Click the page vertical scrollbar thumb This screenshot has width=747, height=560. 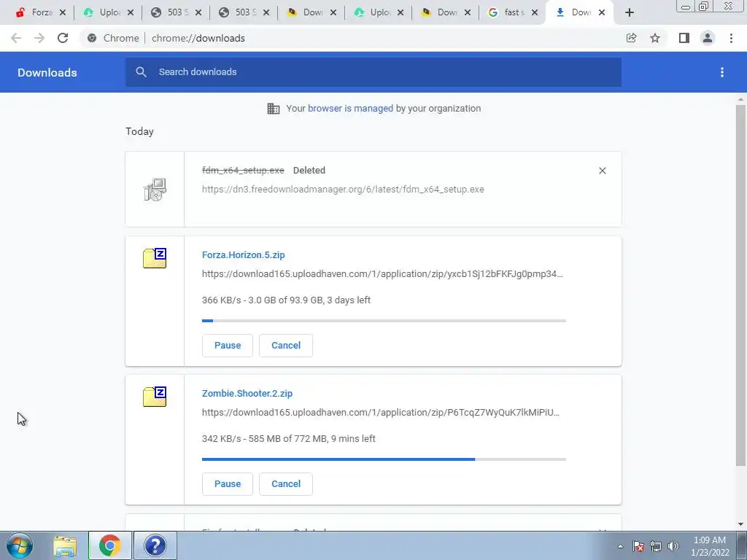pos(741,285)
